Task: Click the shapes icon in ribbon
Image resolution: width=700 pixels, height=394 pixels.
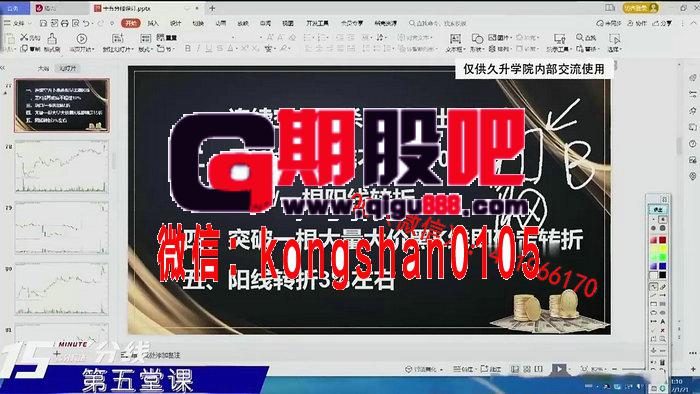Action: (477, 39)
